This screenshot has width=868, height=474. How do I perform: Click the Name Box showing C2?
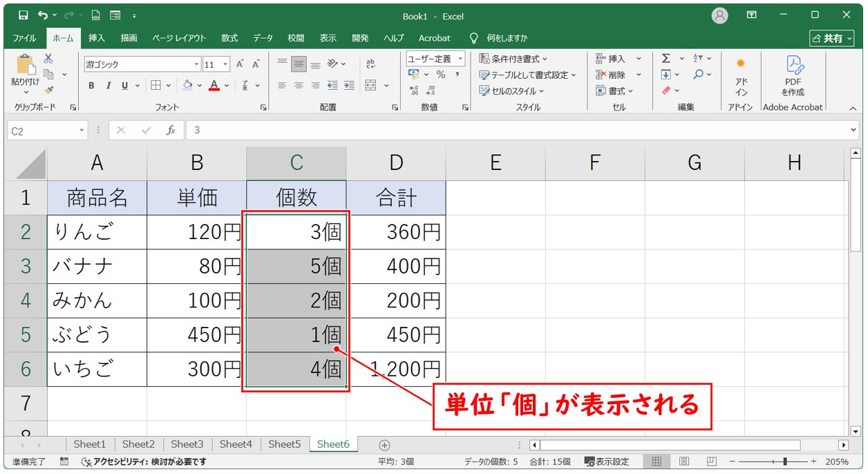pos(43,131)
